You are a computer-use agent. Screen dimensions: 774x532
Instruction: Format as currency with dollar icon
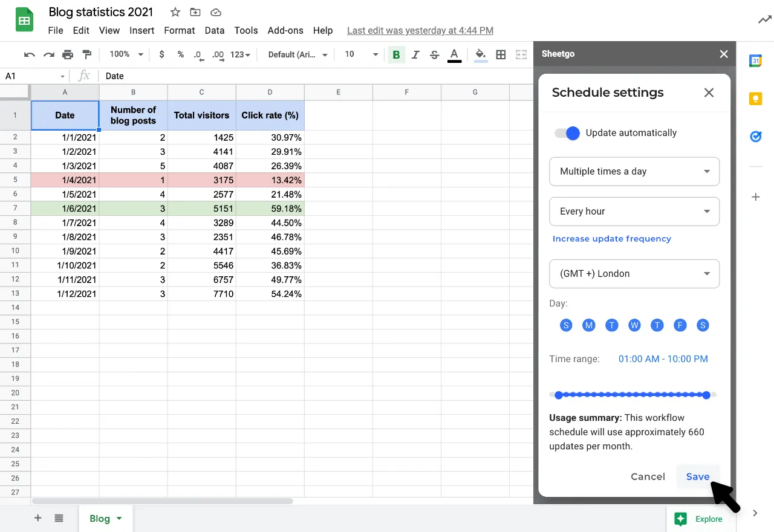point(161,54)
